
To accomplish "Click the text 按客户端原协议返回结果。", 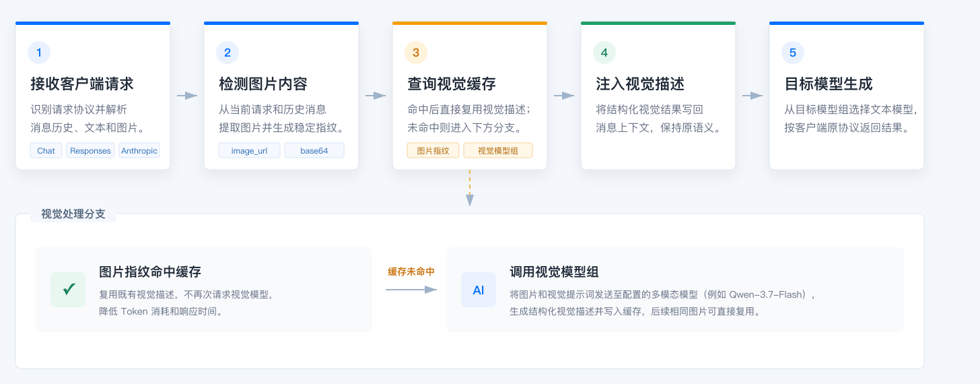I will (847, 127).
